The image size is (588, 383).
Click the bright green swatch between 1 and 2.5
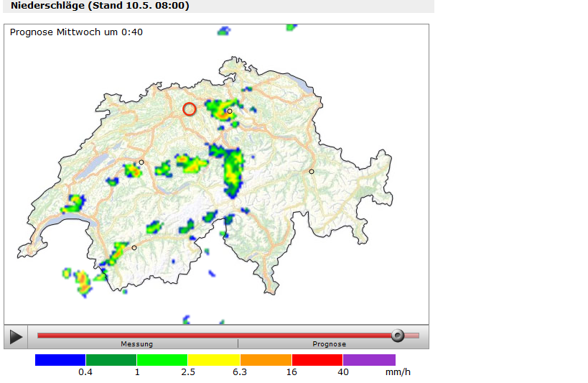(x=162, y=360)
